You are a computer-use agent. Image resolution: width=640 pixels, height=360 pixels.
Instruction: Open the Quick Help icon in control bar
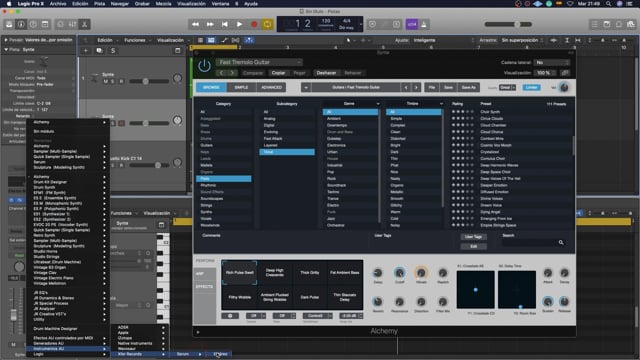(x=33, y=24)
